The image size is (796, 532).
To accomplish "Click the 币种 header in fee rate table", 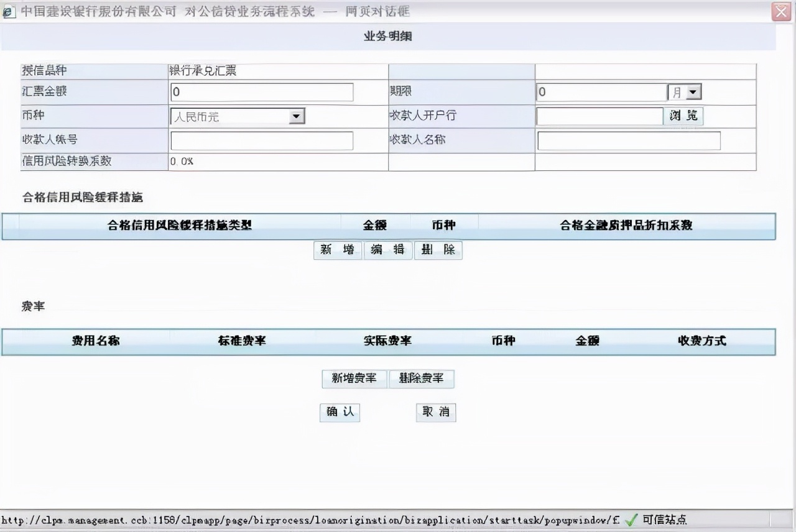I will [503, 341].
